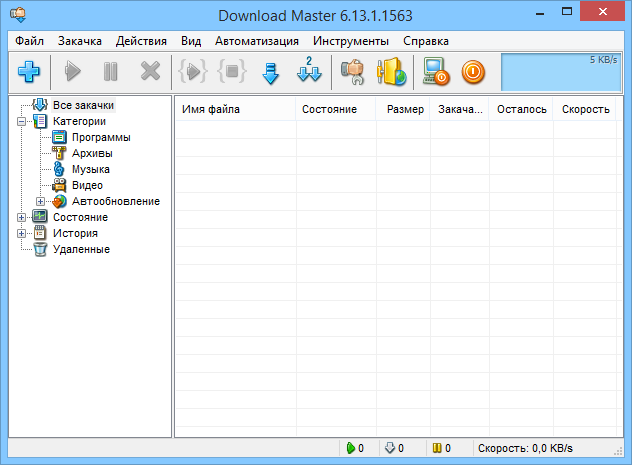Sort by the Размер column header
Image resolution: width=632 pixels, height=465 pixels.
tap(403, 109)
